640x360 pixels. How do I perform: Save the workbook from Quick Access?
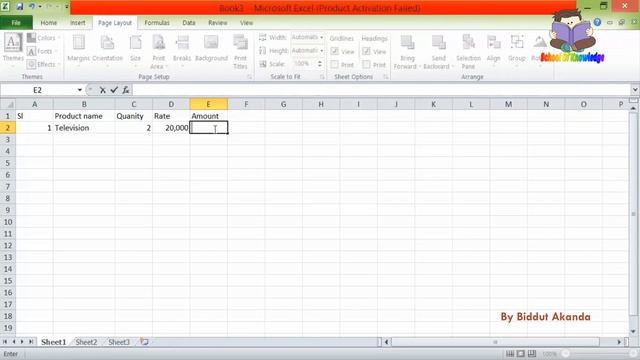[19, 6]
